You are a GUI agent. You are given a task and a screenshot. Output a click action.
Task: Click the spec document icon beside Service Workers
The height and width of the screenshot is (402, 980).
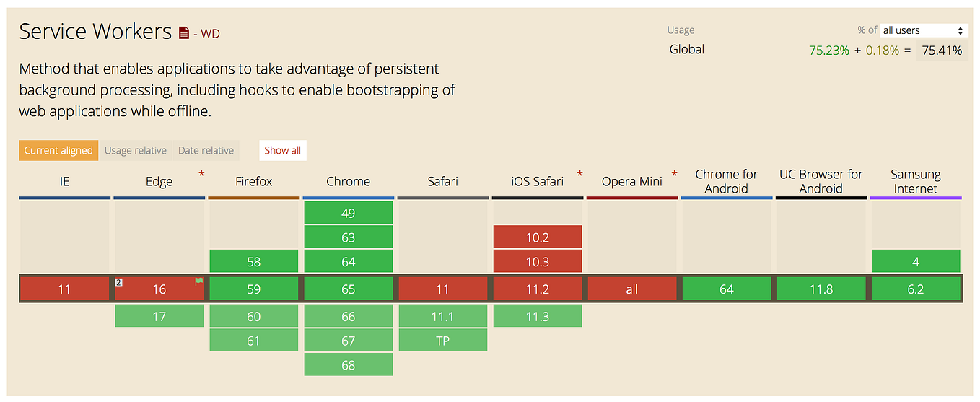click(x=185, y=32)
